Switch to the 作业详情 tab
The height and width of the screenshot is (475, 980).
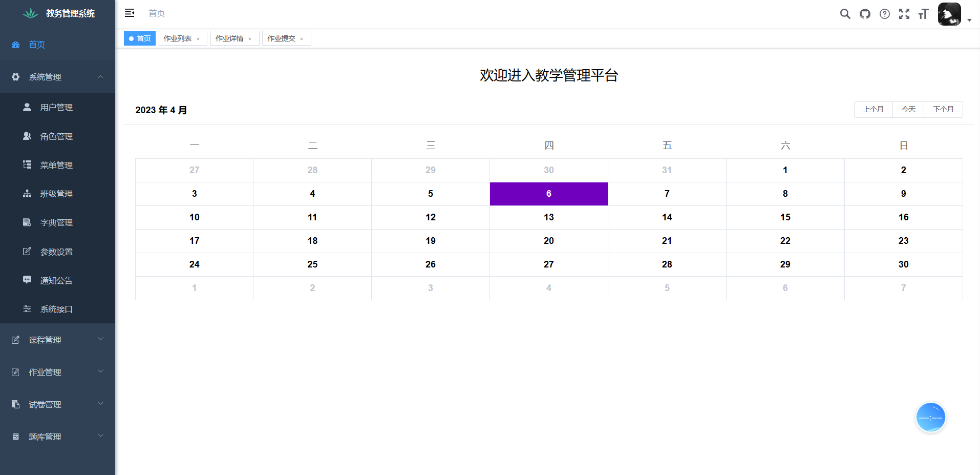tap(229, 38)
